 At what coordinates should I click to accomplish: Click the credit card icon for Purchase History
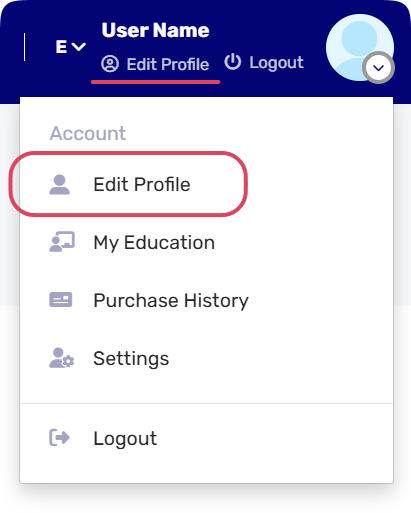[x=61, y=300]
